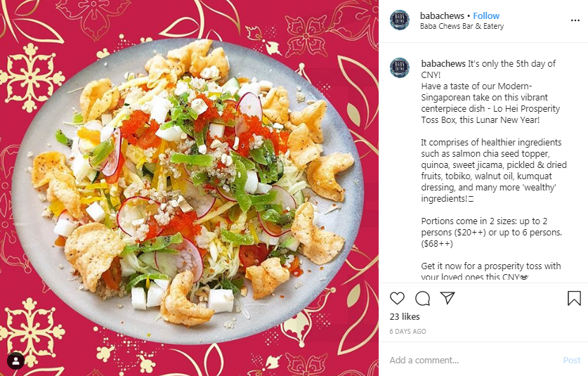Viewport: 588px width, 376px height.
Task: Open Baba Chews Bar & Eatery location
Action: (x=462, y=26)
